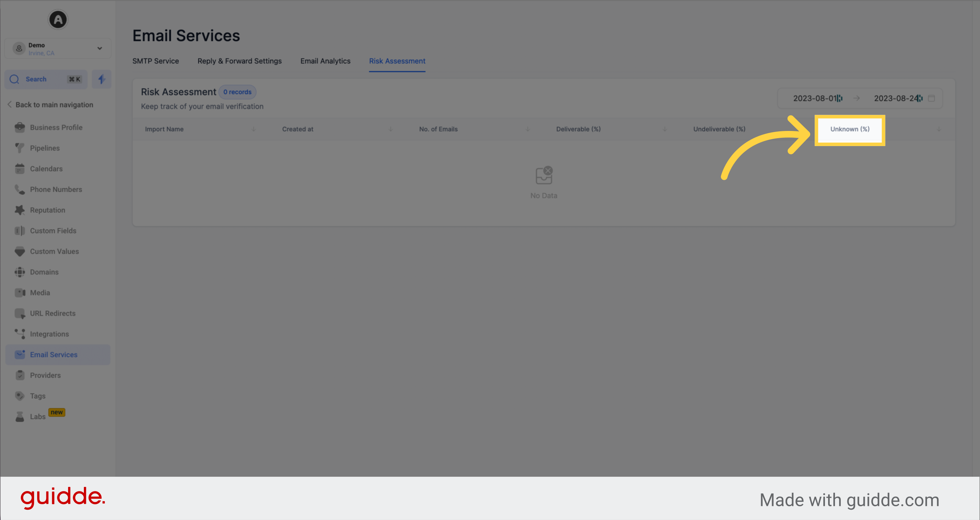Select the Reputation star icon
Viewport: 980px width, 520px height.
tap(20, 210)
